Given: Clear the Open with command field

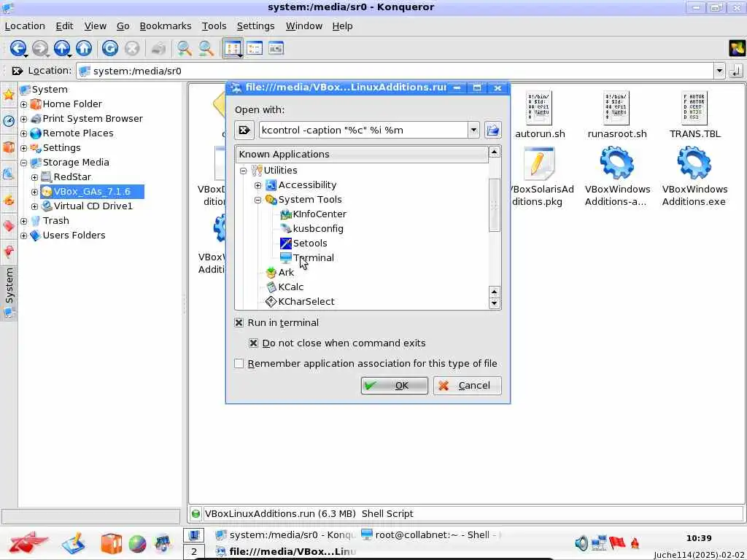Looking at the screenshot, I should tap(244, 130).
